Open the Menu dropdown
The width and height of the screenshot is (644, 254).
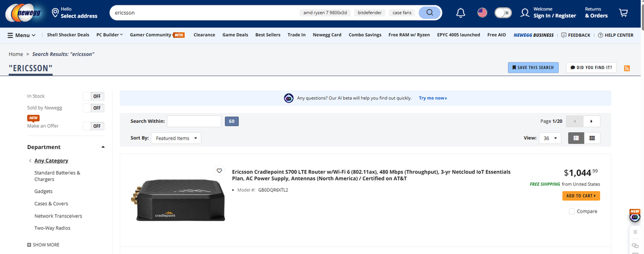click(21, 35)
